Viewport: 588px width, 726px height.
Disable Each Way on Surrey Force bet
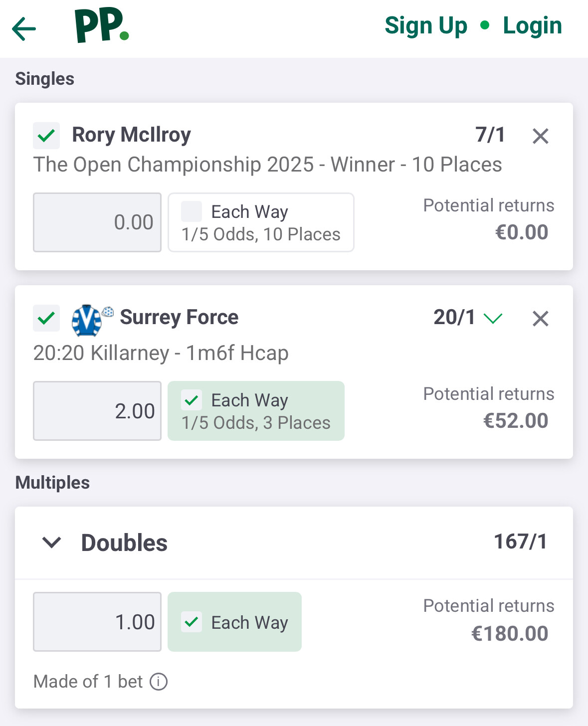[x=192, y=400]
